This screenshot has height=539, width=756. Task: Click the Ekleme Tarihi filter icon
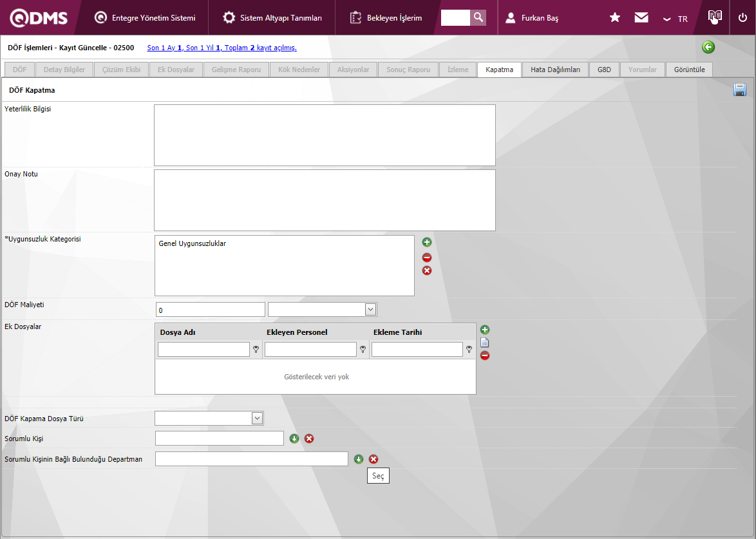[469, 349]
